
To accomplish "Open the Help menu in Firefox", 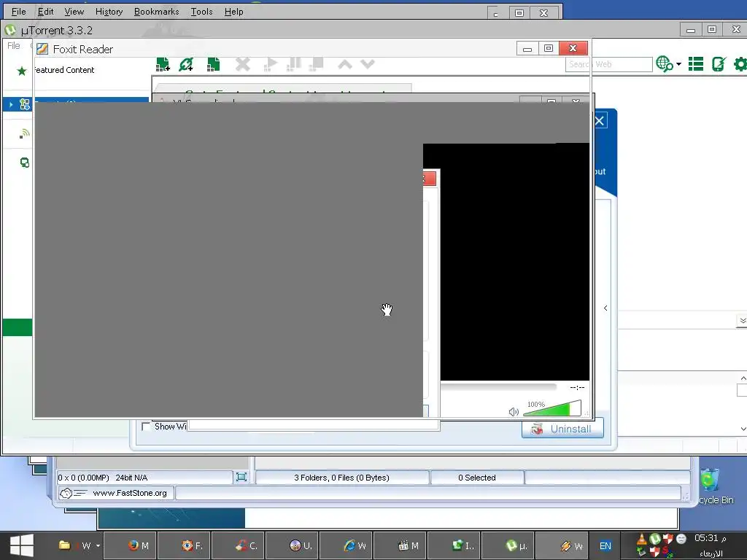I will (x=234, y=12).
